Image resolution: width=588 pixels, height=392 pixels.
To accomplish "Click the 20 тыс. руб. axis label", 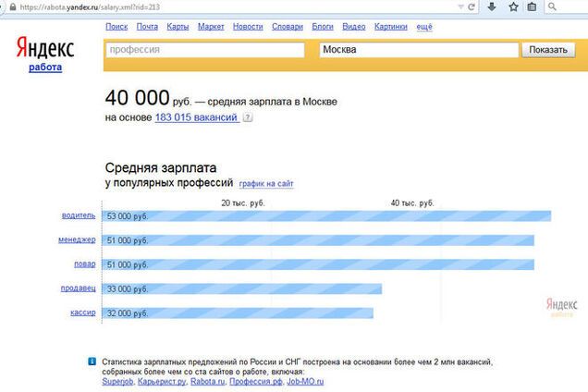I will [243, 203].
